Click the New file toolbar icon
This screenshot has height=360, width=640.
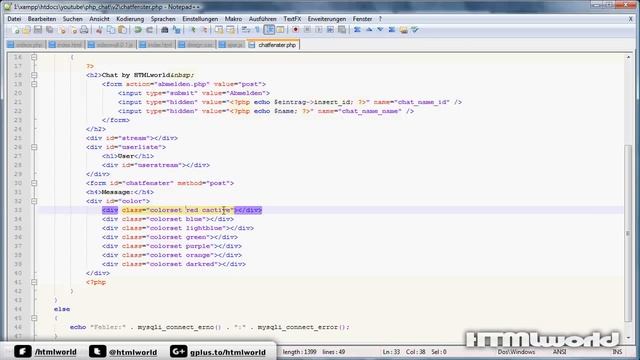pyautogui.click(x=15, y=30)
